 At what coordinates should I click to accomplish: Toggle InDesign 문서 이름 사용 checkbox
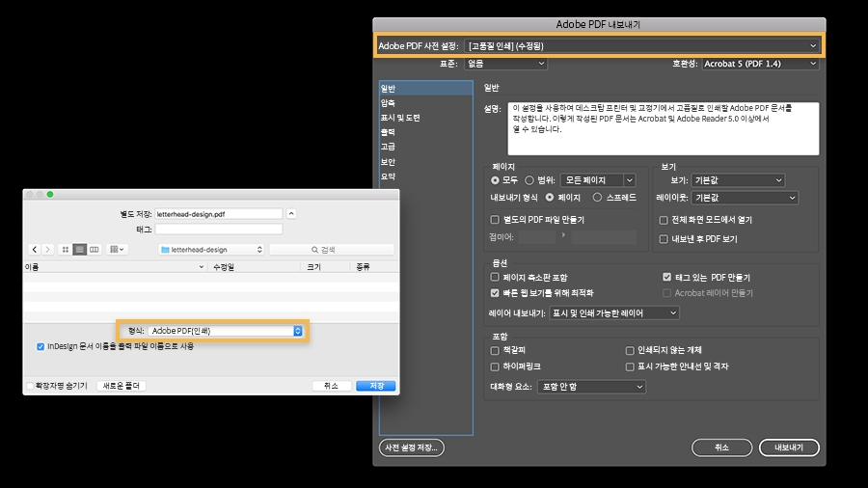point(41,346)
